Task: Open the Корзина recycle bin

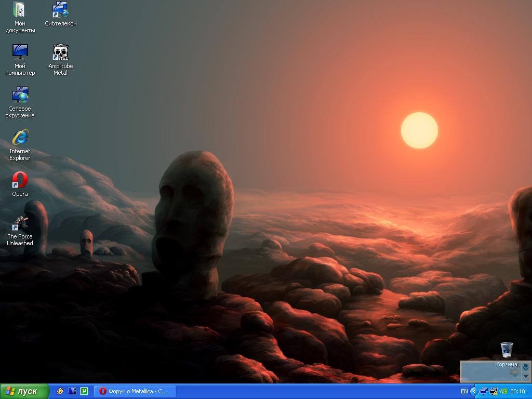Action: 507,350
